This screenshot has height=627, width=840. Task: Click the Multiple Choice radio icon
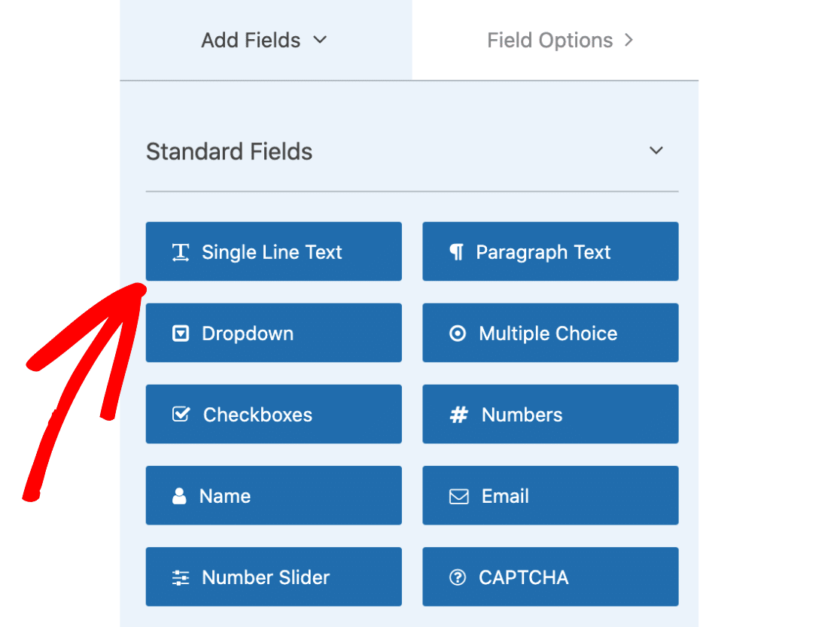click(x=458, y=333)
